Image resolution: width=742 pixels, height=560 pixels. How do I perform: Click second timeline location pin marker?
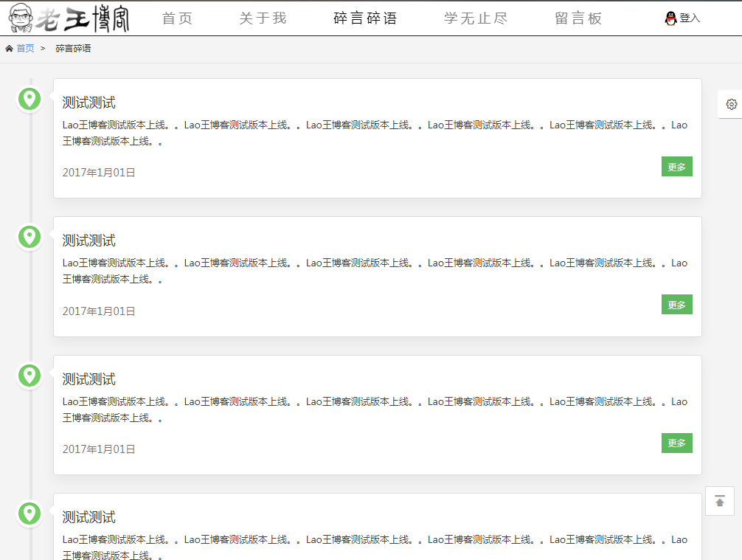coord(30,237)
